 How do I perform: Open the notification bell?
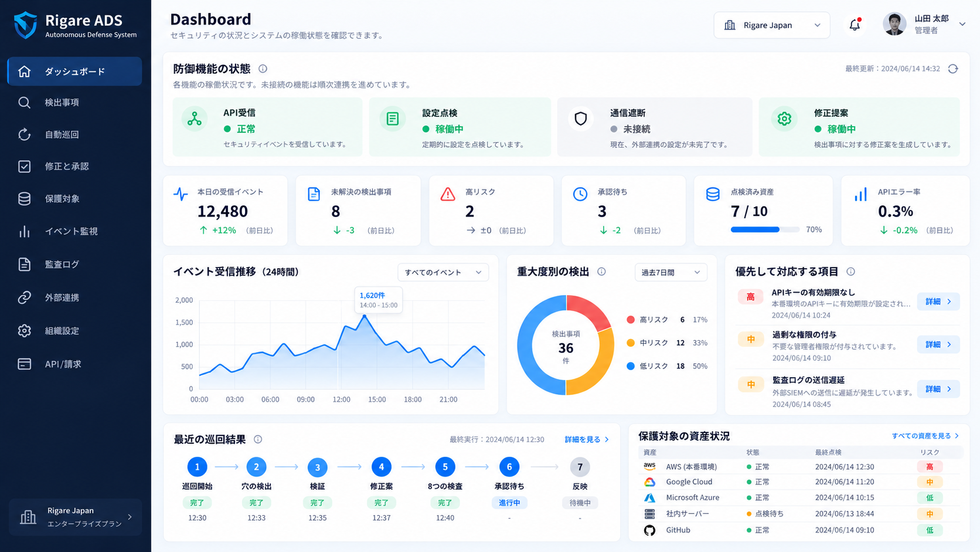pos(855,25)
